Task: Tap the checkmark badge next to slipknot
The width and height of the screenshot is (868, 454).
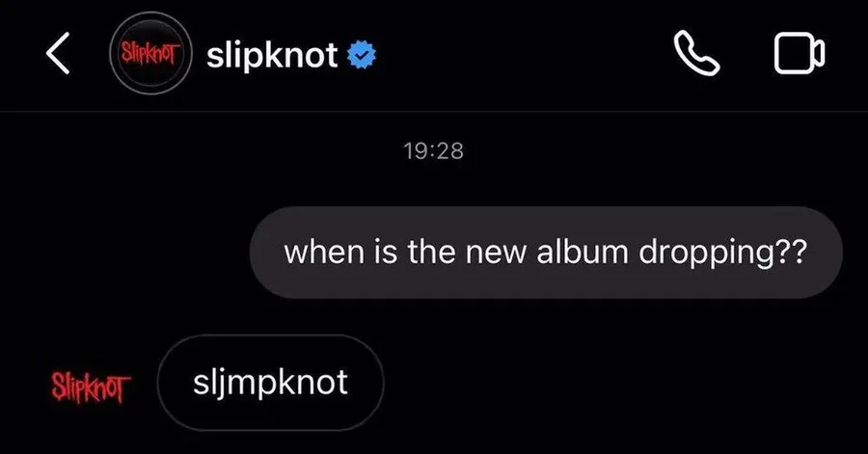Action: (x=362, y=56)
